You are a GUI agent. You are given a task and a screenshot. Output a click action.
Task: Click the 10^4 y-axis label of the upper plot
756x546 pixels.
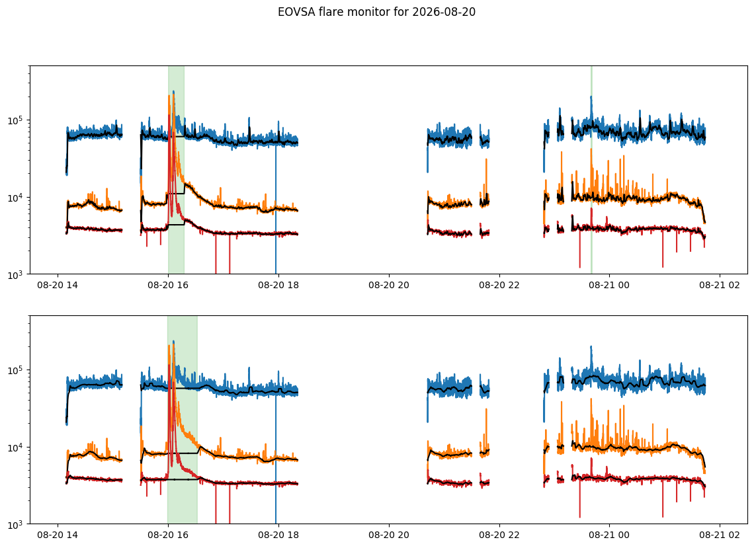[x=17, y=197]
